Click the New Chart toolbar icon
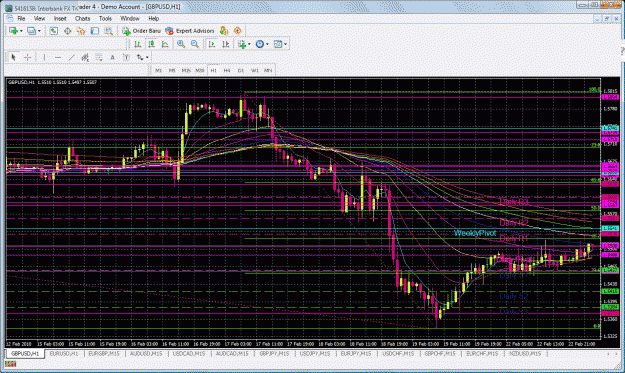Screen dimensions: 625x373 (13, 31)
